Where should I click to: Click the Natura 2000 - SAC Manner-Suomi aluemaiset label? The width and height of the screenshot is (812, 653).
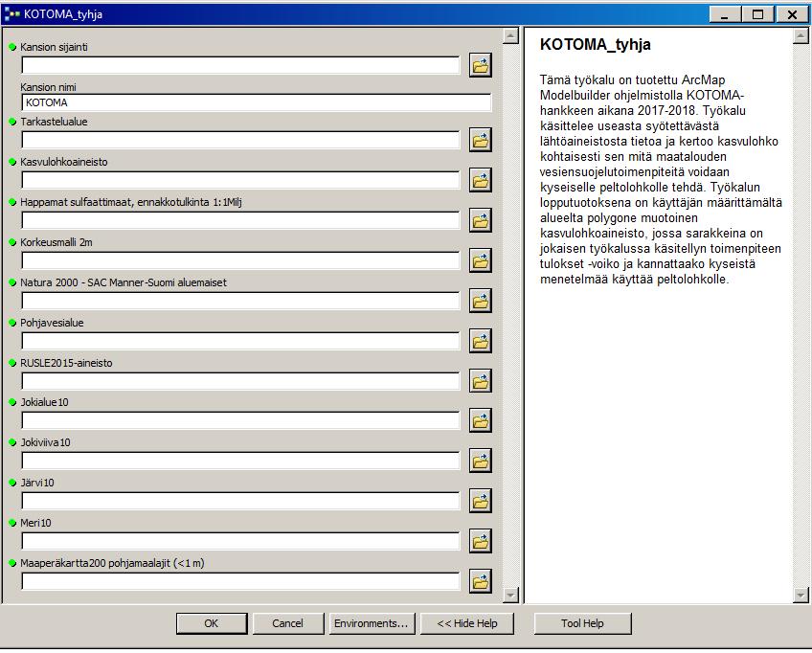point(124,282)
